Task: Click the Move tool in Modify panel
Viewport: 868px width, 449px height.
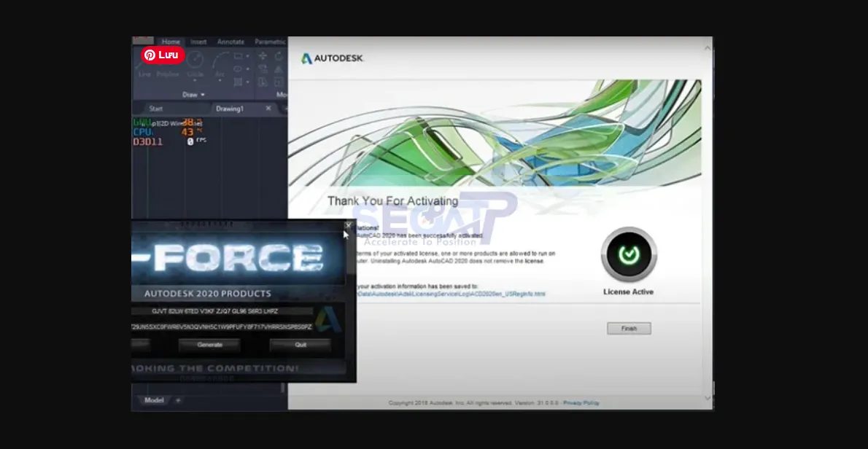Action: (264, 55)
